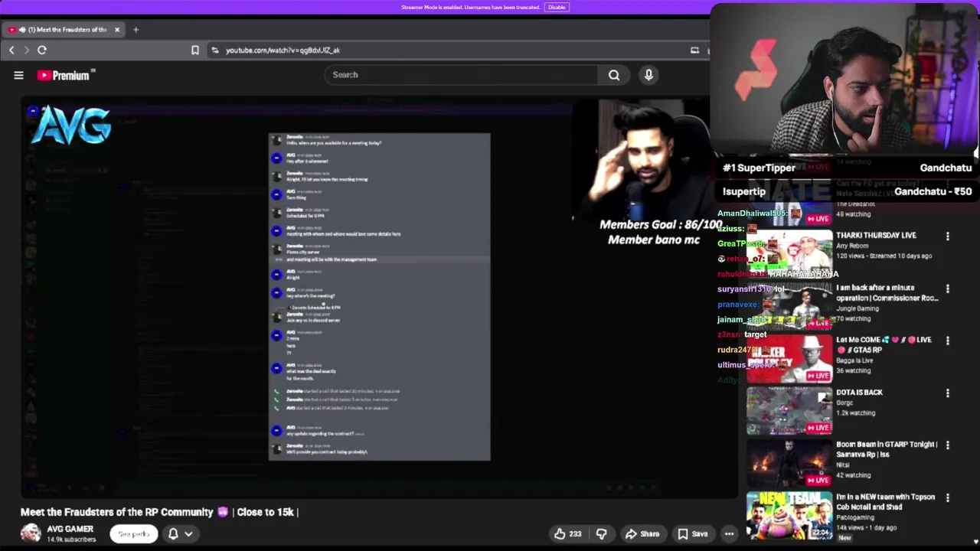The width and height of the screenshot is (980, 551).
Task: Select the Meet the Fraudsters browser tab
Action: [63, 30]
